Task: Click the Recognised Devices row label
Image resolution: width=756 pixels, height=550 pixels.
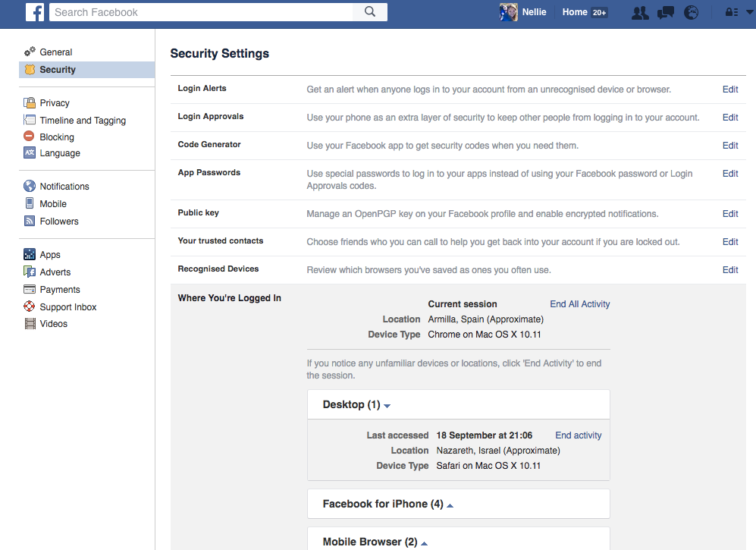Action: point(218,269)
